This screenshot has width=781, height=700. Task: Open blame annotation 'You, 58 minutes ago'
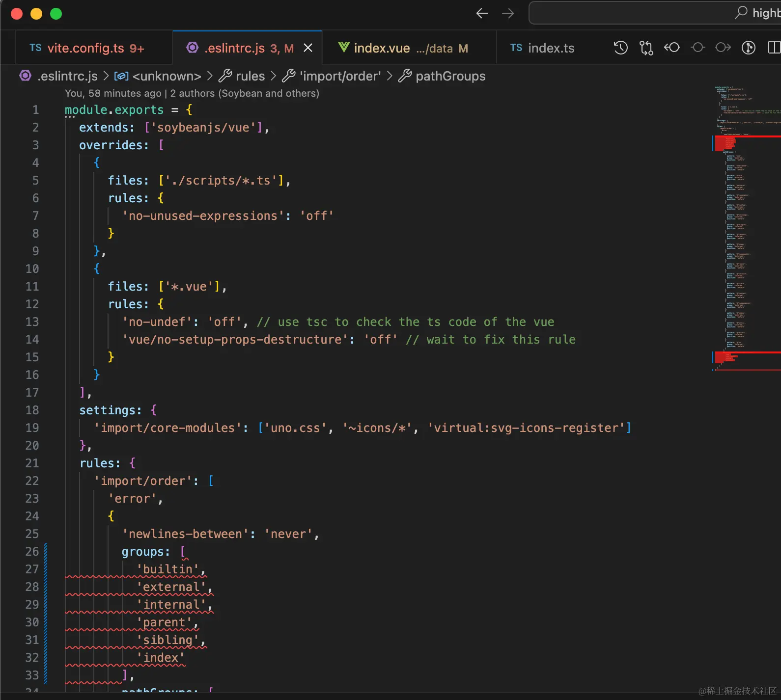113,93
